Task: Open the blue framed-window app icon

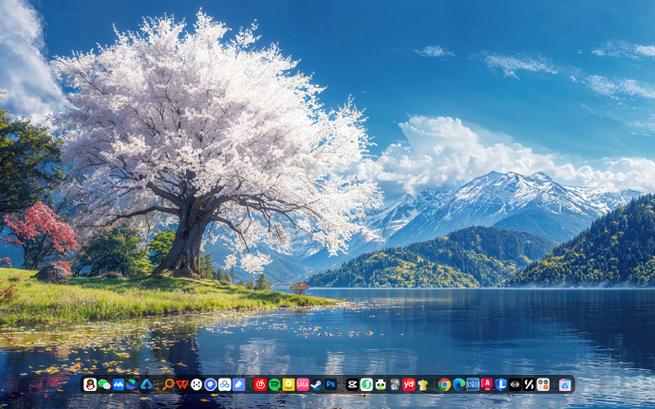Action: [x=473, y=384]
